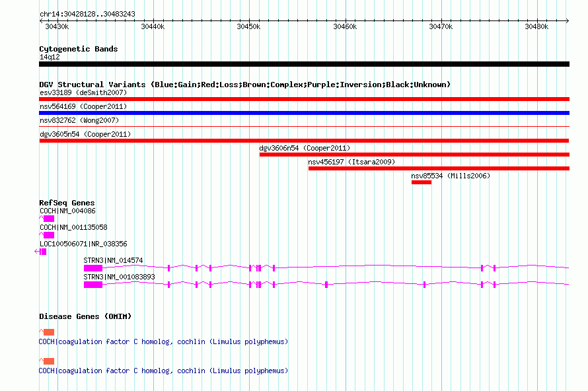Select the COCH|NM_001135058 magenta gene glyph

tap(47, 235)
